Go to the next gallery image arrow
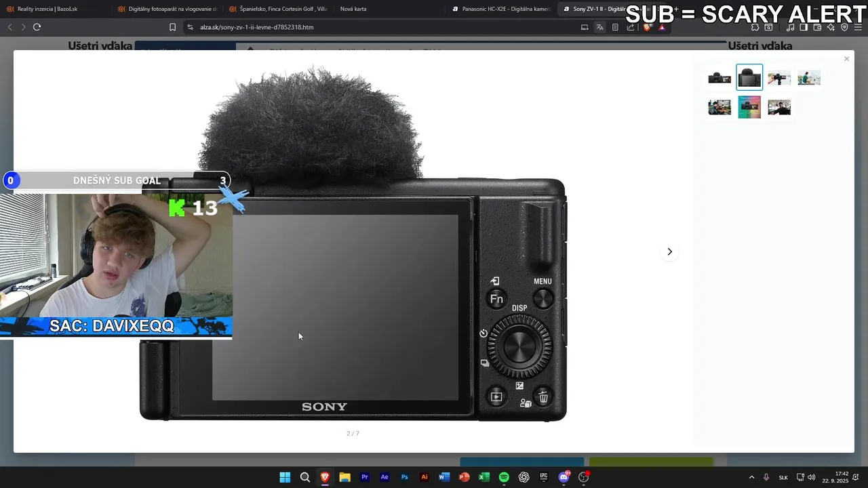This screenshot has height=488, width=868. 669,251
